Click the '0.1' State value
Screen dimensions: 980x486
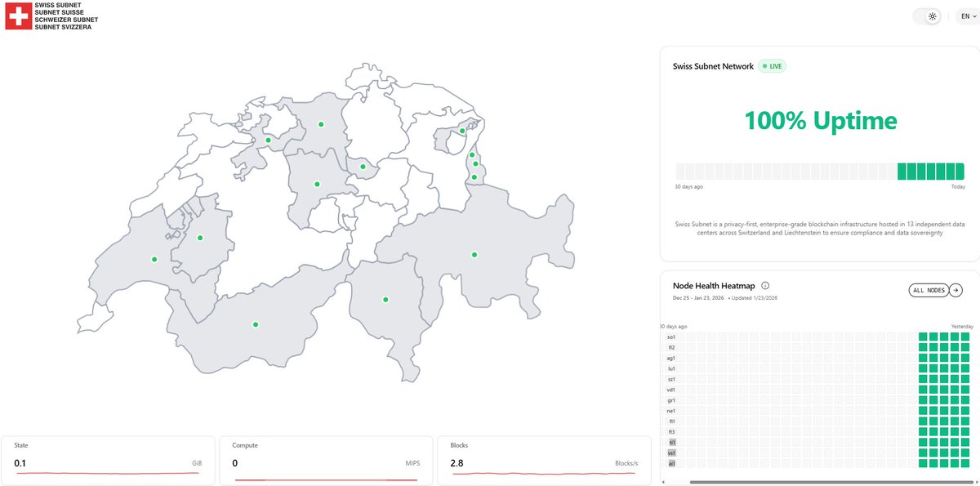(x=20, y=463)
